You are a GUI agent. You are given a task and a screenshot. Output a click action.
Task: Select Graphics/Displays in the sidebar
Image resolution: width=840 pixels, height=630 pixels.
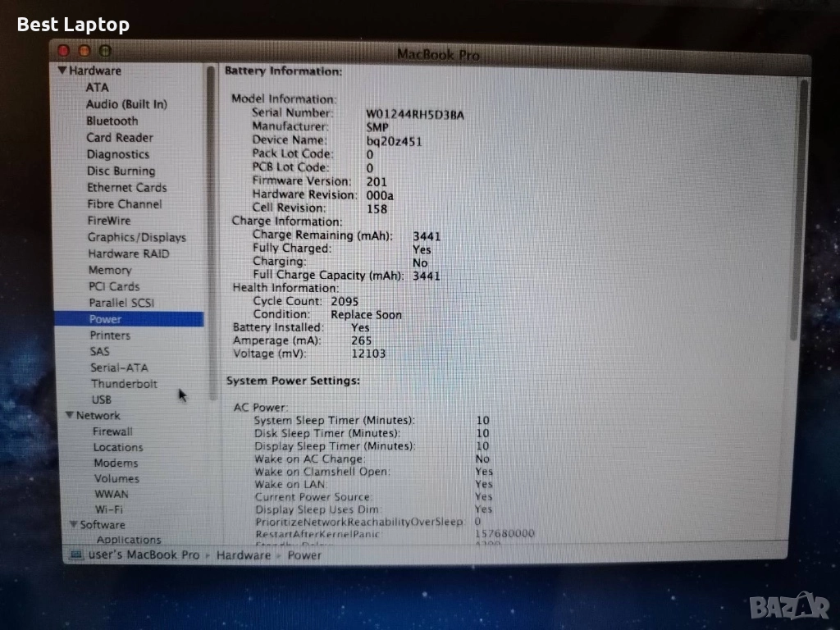pos(136,237)
